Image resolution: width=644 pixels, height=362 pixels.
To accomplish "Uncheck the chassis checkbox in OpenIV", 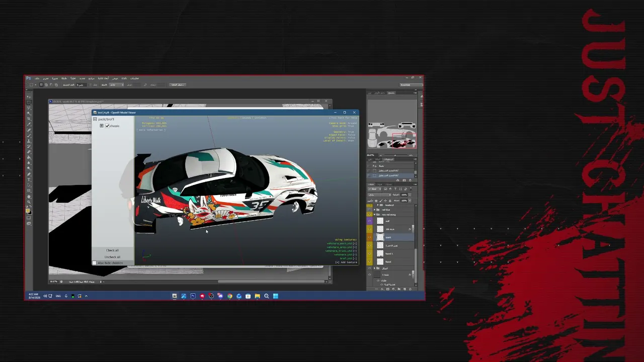I will (x=107, y=126).
